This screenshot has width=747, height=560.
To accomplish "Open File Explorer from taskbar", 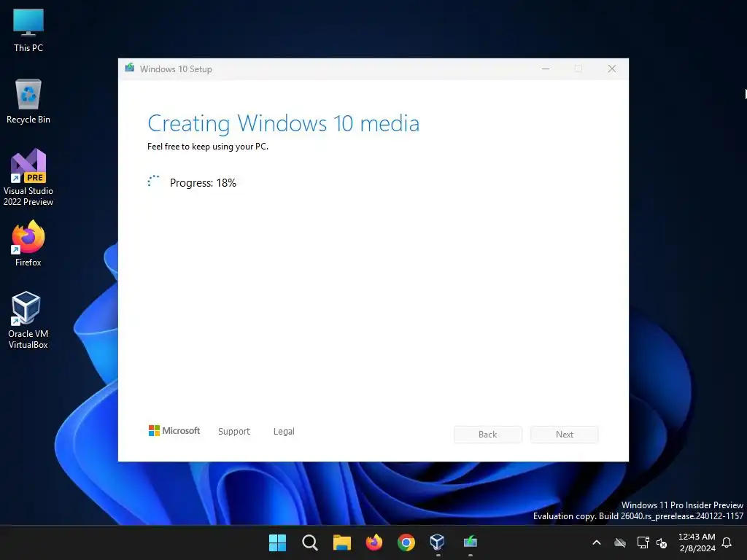I will pos(341,542).
